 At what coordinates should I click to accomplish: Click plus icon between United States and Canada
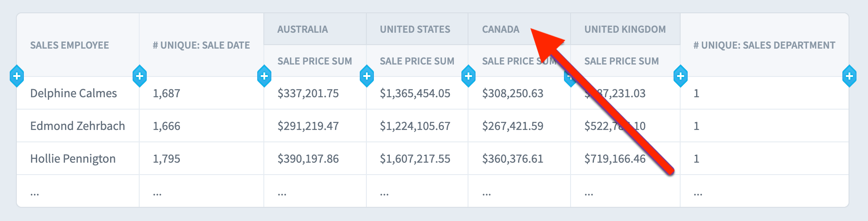(468, 76)
